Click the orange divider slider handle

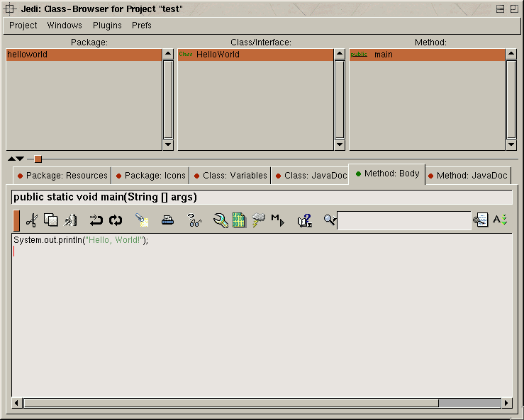tap(38, 159)
